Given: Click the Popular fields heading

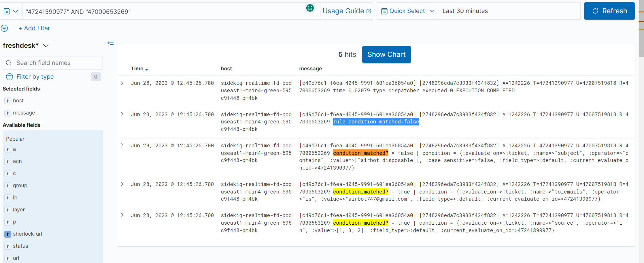Looking at the screenshot, I should coord(15,139).
